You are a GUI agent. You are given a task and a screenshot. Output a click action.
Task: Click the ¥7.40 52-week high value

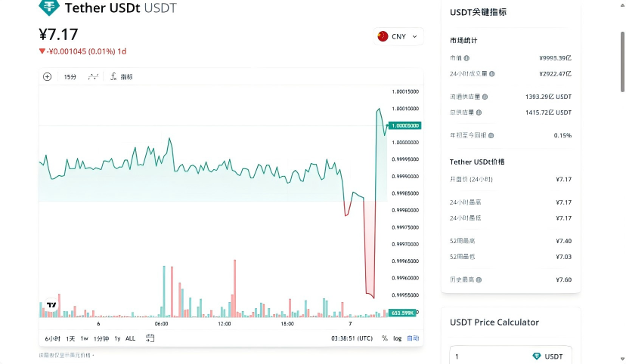(564, 241)
